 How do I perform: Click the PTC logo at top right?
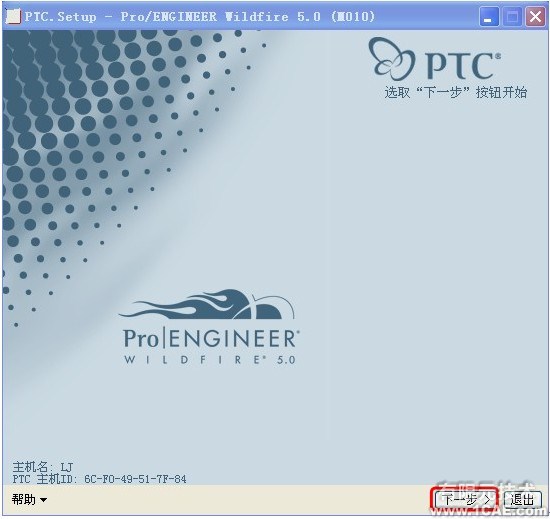435,59
